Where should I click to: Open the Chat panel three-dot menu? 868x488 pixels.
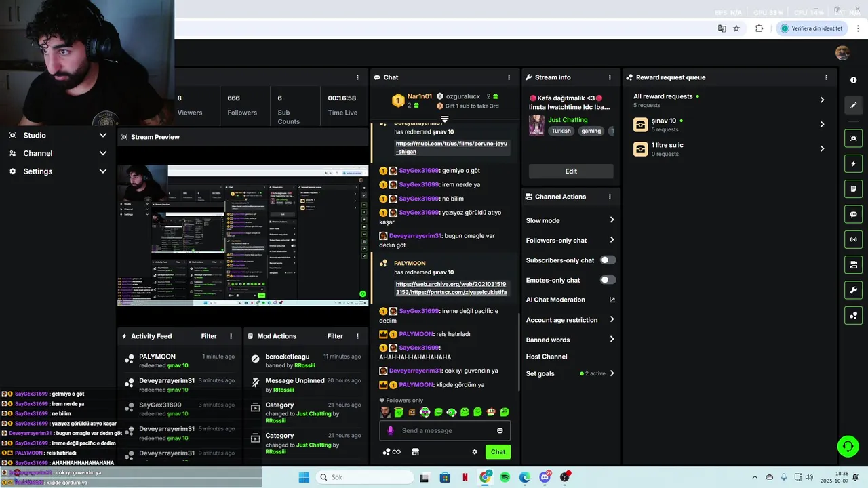[509, 77]
